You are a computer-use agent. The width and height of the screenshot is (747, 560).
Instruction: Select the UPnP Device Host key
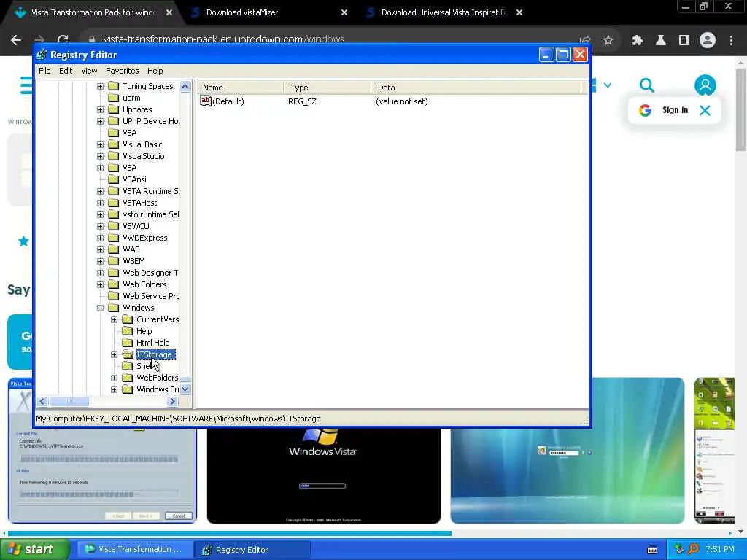tap(150, 121)
